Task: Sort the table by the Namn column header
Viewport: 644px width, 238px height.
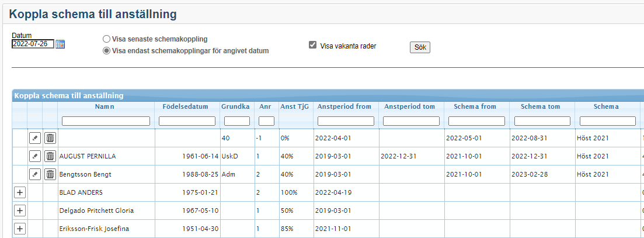Action: point(106,106)
